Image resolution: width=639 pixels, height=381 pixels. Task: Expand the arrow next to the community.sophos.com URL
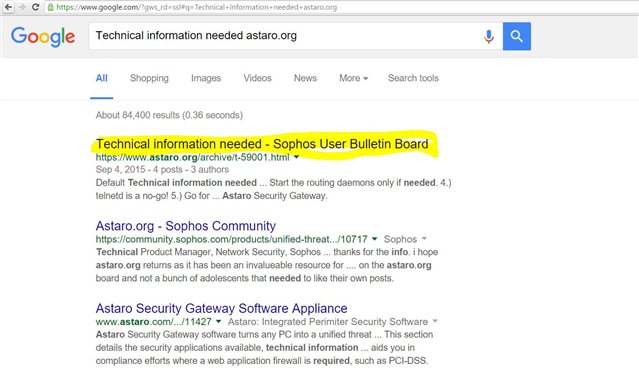(374, 239)
